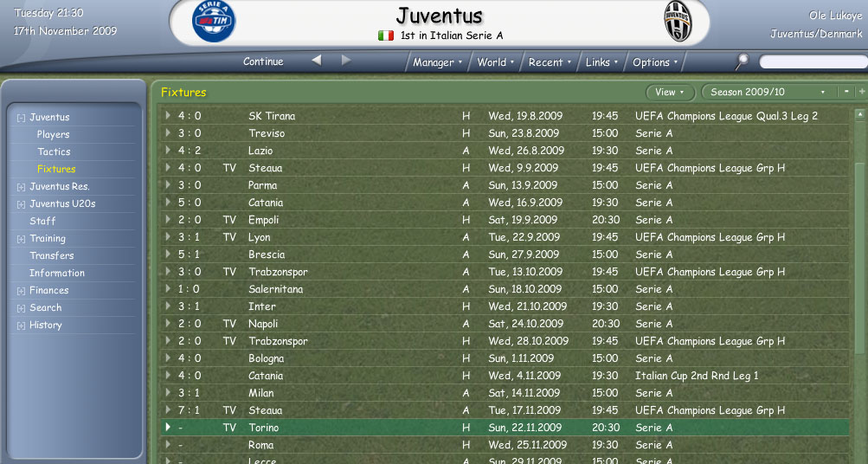Go back with the left arrow
868x464 pixels.
pyautogui.click(x=317, y=60)
